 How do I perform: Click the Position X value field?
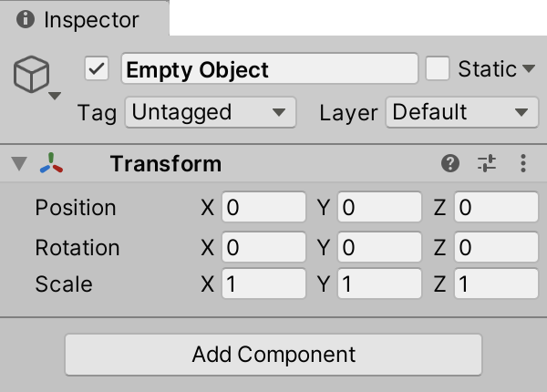point(263,208)
